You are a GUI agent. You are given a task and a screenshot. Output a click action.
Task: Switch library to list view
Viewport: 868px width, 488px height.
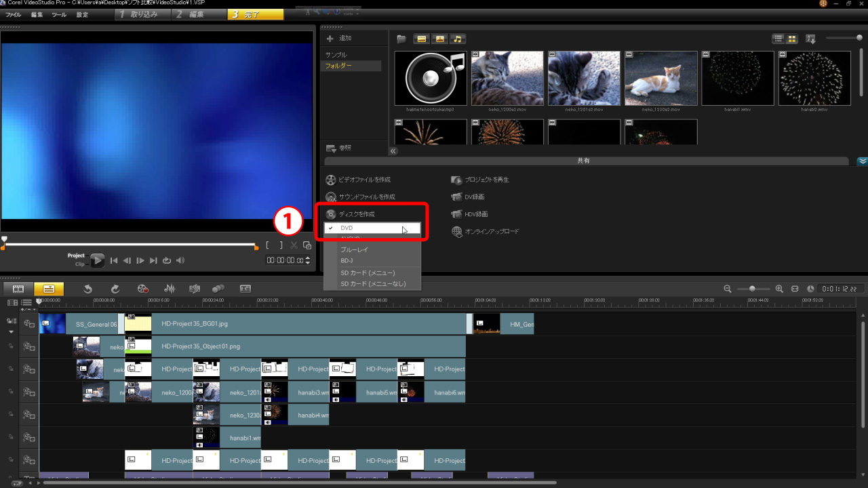(778, 39)
